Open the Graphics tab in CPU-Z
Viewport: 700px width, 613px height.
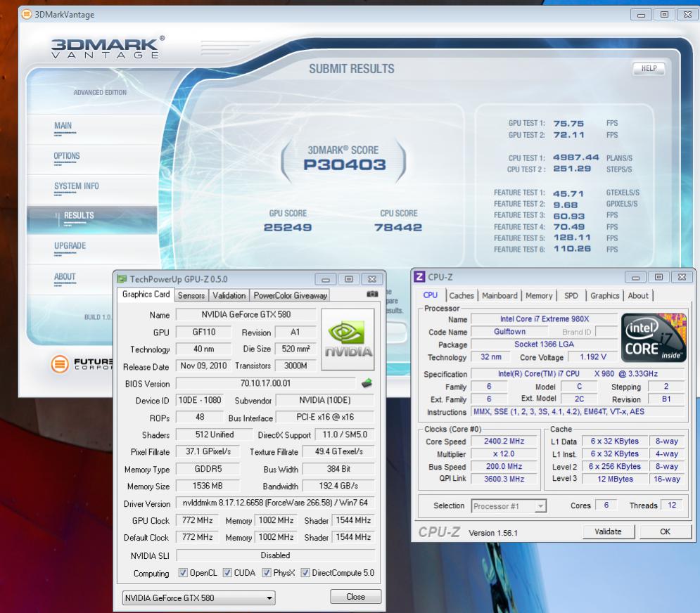[x=604, y=295]
